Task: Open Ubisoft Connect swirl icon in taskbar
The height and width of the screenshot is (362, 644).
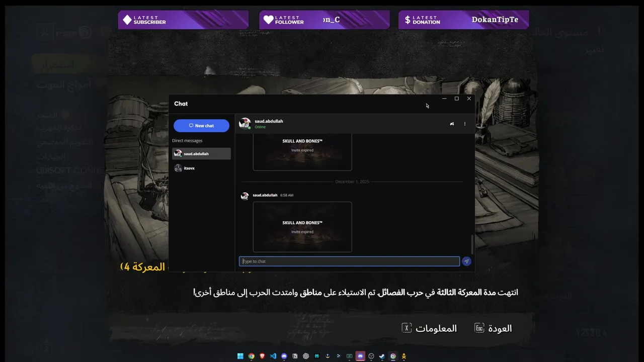Action: [x=393, y=356]
